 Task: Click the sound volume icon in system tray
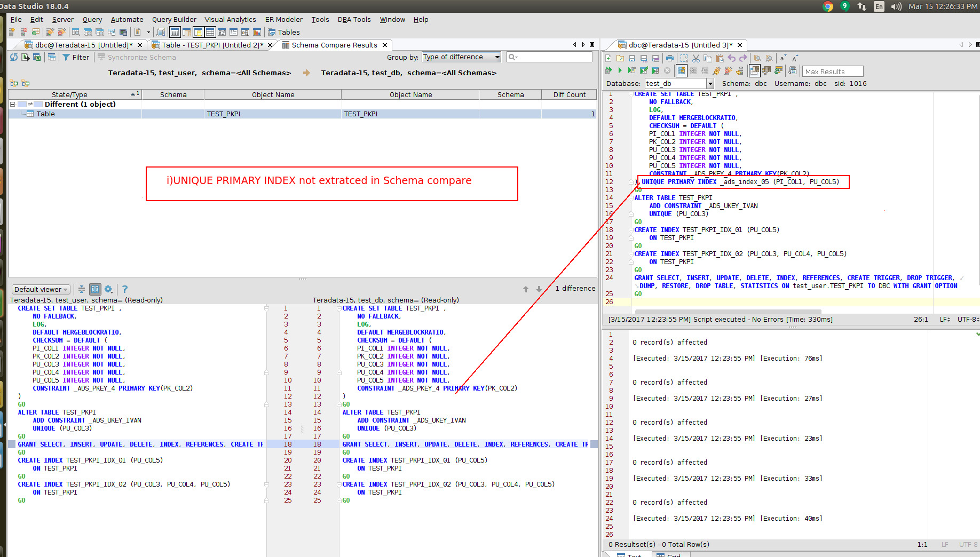tap(896, 6)
